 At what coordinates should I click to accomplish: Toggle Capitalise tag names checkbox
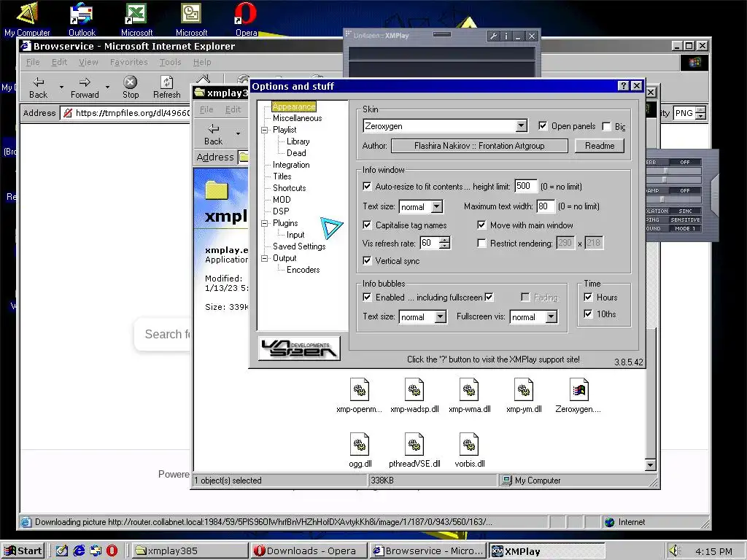click(x=367, y=225)
